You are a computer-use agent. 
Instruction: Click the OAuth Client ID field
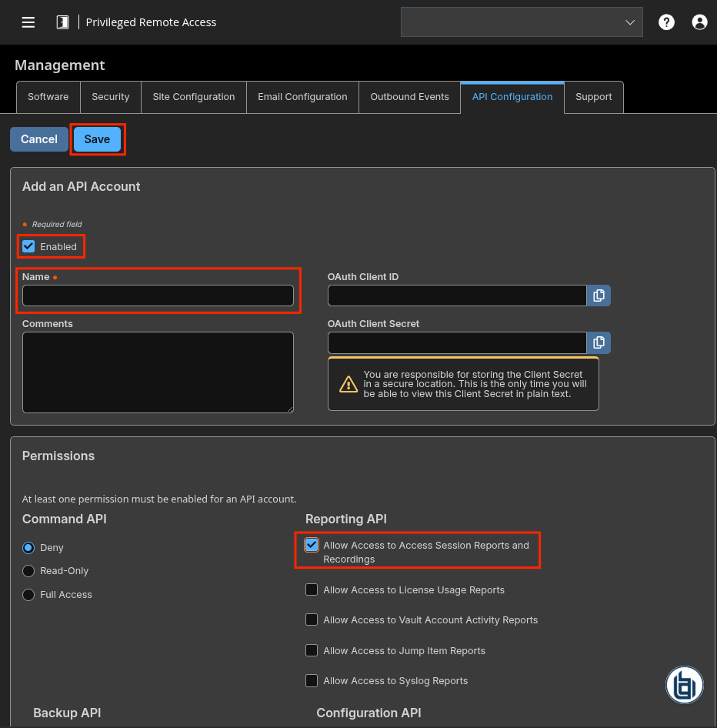point(457,296)
